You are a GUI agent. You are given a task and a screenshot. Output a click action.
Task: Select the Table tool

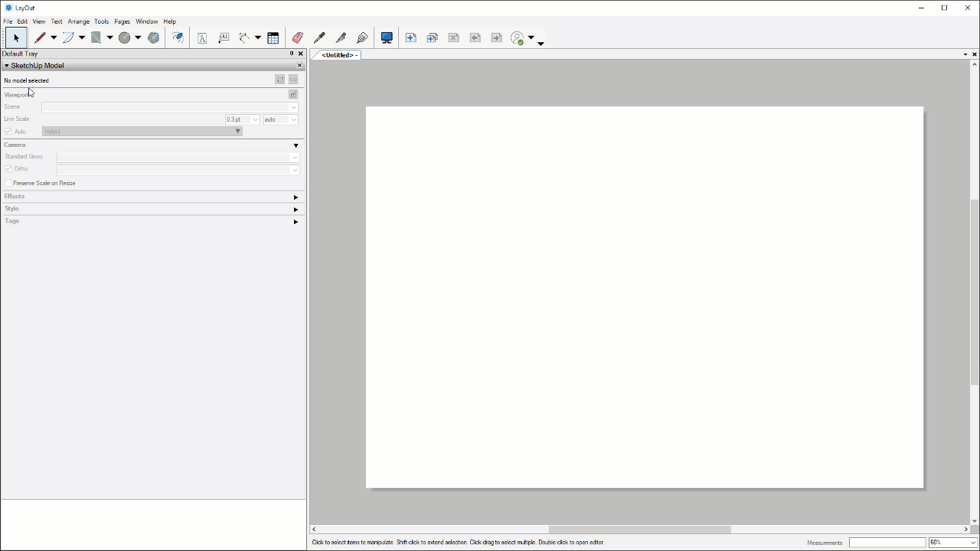[x=273, y=37]
